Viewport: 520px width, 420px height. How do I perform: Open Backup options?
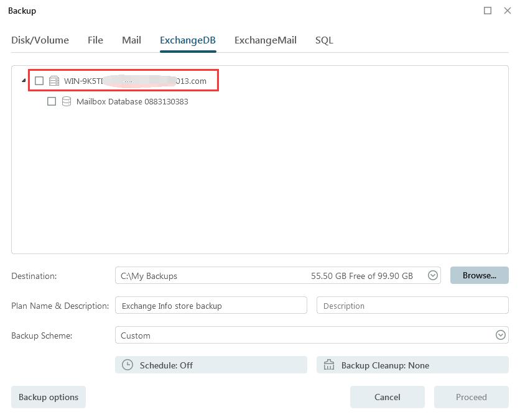click(49, 397)
